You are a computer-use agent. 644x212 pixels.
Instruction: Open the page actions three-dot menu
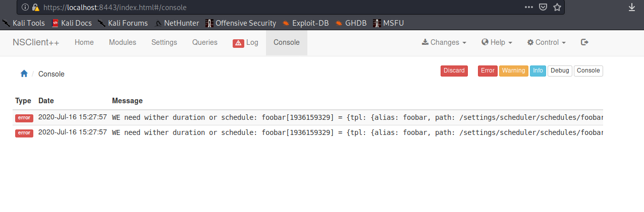[529, 8]
